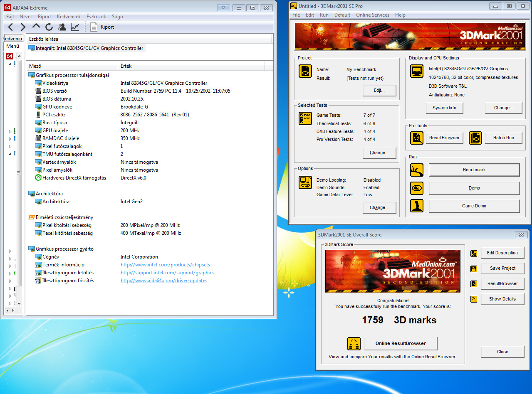Open the Kedvencek menu
The image size is (532, 394).
(x=69, y=17)
